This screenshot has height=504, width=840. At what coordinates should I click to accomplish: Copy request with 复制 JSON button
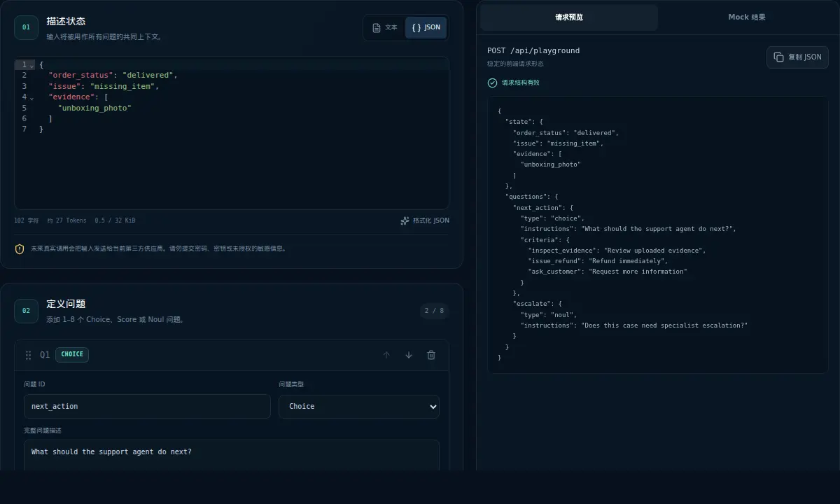797,57
